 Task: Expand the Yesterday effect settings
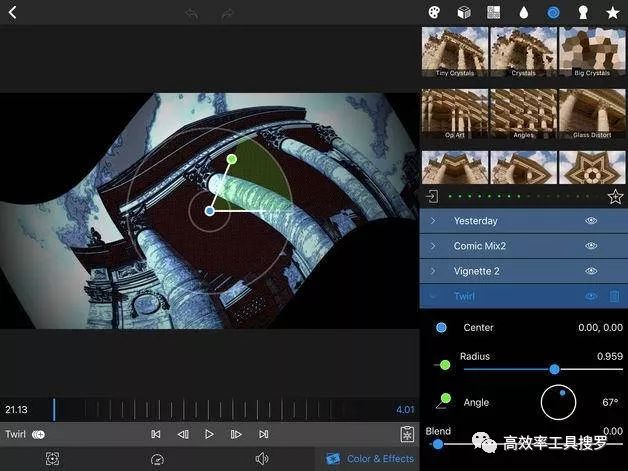(x=433, y=221)
